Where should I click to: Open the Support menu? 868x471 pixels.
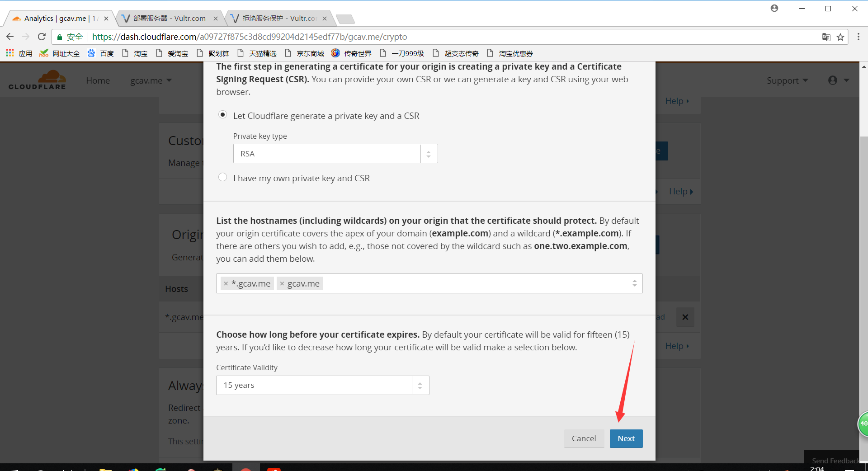(x=787, y=80)
